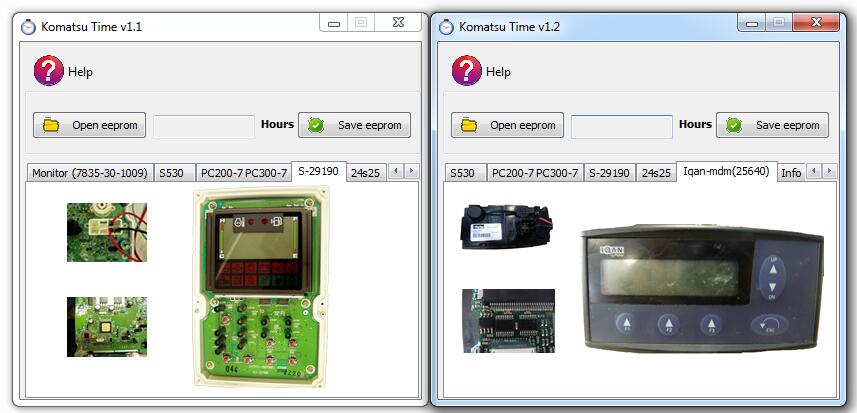This screenshot has width=857, height=413.
Task: Click the stopwatch title icon of v1.2 window
Action: pos(446,26)
